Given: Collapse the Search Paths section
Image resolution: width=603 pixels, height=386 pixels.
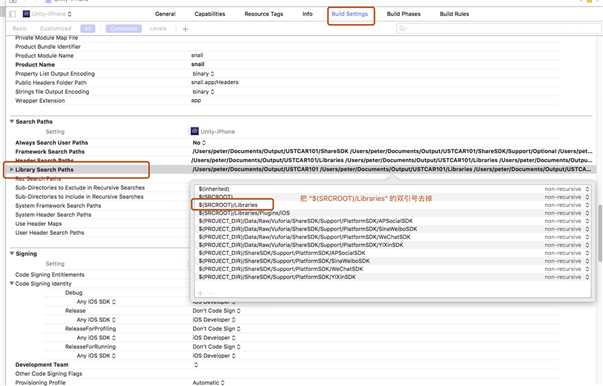Looking at the screenshot, I should pos(12,121).
